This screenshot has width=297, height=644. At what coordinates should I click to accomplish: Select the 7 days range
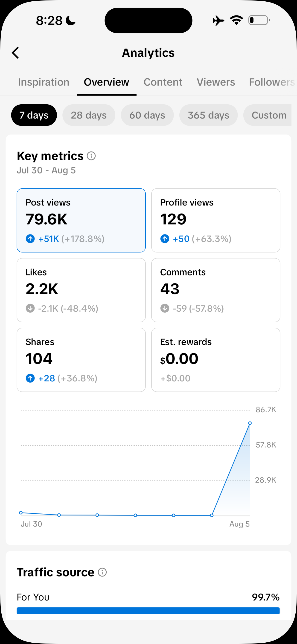tap(34, 115)
